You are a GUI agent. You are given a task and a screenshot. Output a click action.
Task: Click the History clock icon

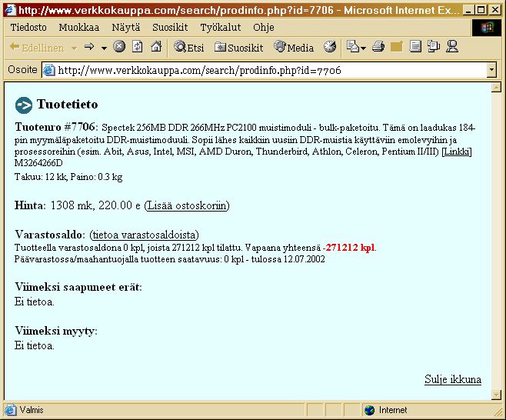(x=330, y=47)
